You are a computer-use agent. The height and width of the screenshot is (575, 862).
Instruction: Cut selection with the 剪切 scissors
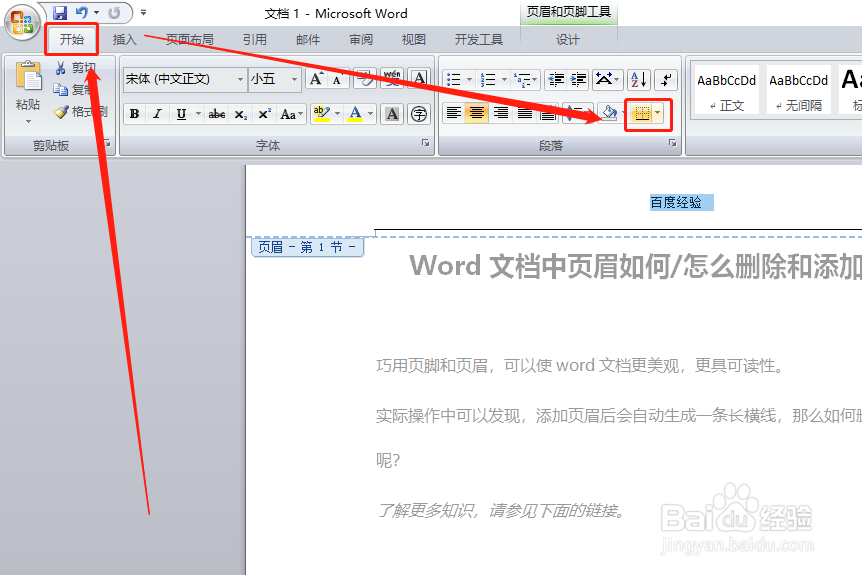click(x=77, y=68)
